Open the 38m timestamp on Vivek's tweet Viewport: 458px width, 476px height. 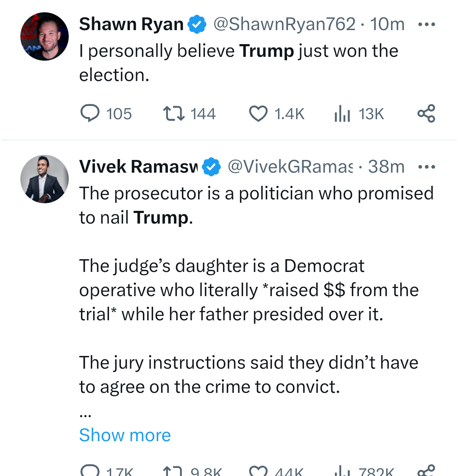pos(386,167)
